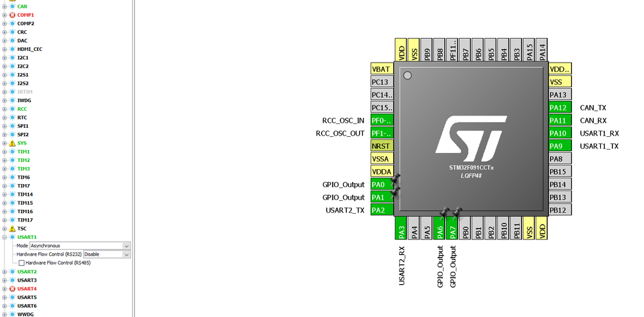Click pin PA11 assigned to CAN_RX
The image size is (644, 317).
click(560, 121)
